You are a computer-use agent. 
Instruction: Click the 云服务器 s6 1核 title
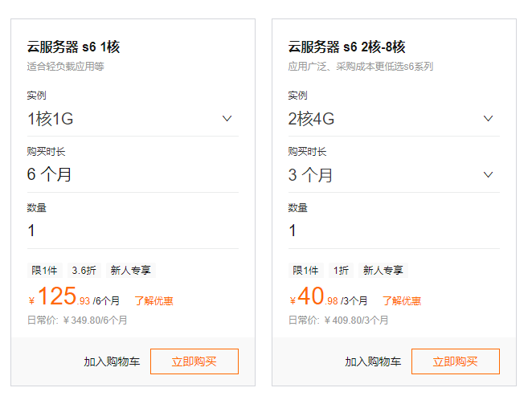[73, 47]
